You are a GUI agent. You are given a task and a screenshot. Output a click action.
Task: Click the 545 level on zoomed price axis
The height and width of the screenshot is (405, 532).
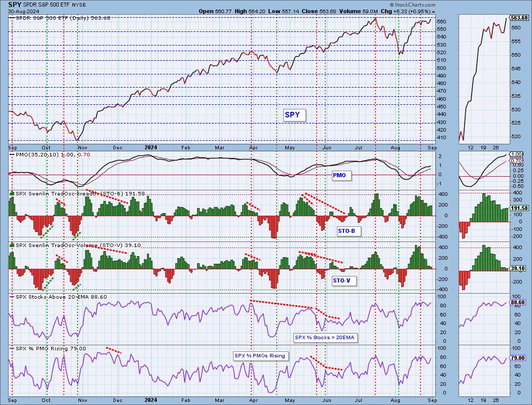click(x=515, y=69)
